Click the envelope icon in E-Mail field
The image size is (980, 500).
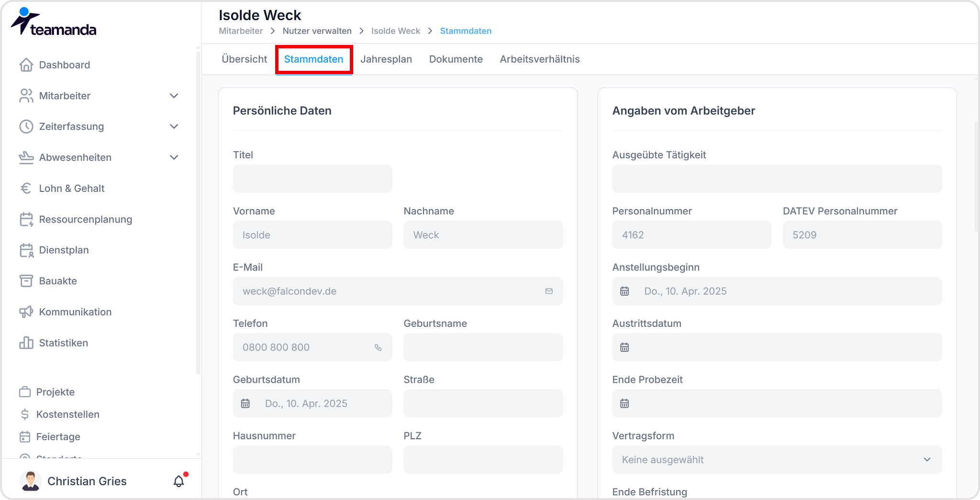pyautogui.click(x=549, y=291)
